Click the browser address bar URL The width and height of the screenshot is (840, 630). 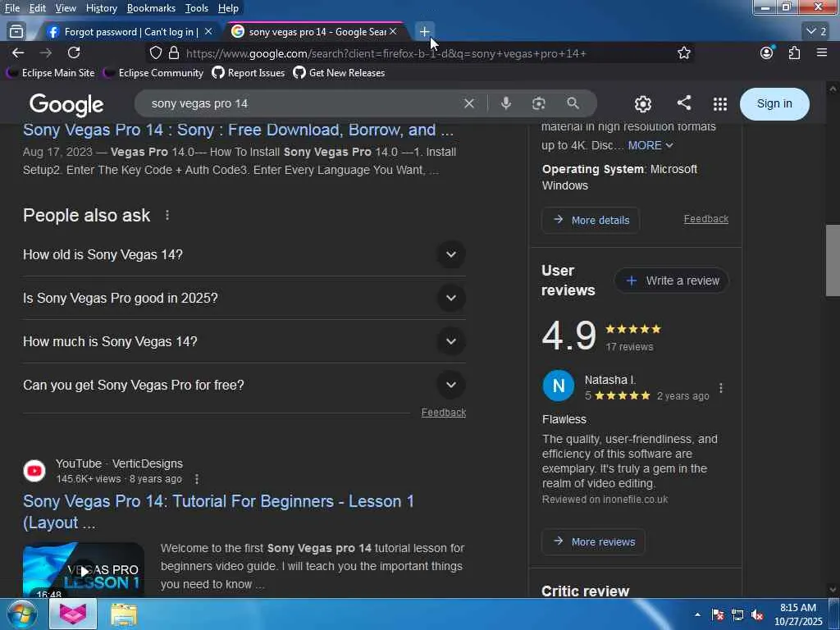[386, 53]
